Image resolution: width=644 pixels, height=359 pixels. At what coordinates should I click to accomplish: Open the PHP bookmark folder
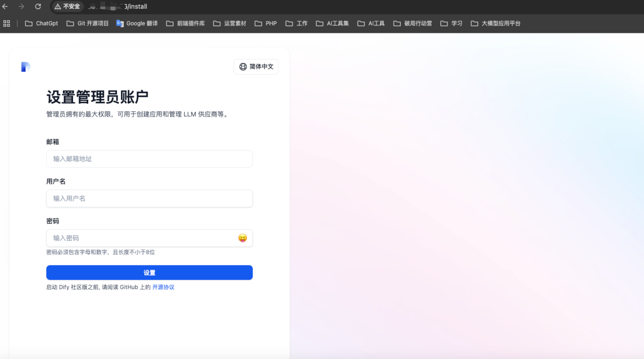point(266,24)
